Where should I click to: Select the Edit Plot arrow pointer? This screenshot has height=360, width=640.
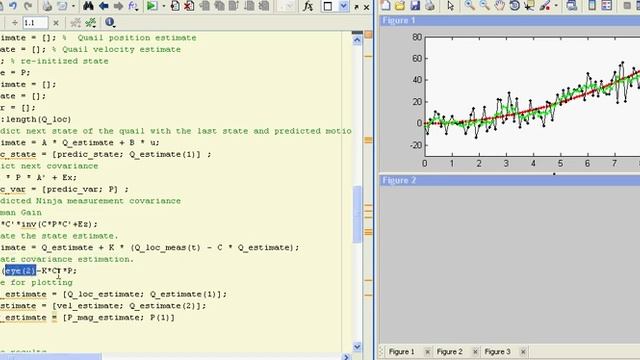pos(451,6)
